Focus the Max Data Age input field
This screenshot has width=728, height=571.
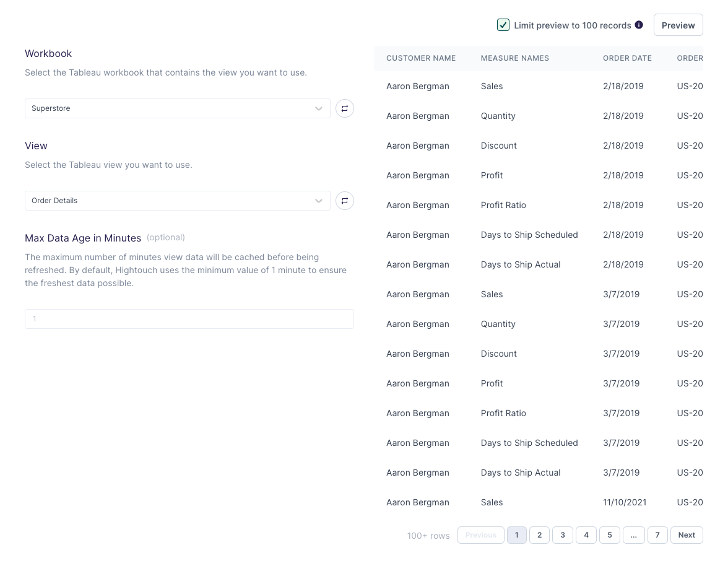click(x=189, y=319)
